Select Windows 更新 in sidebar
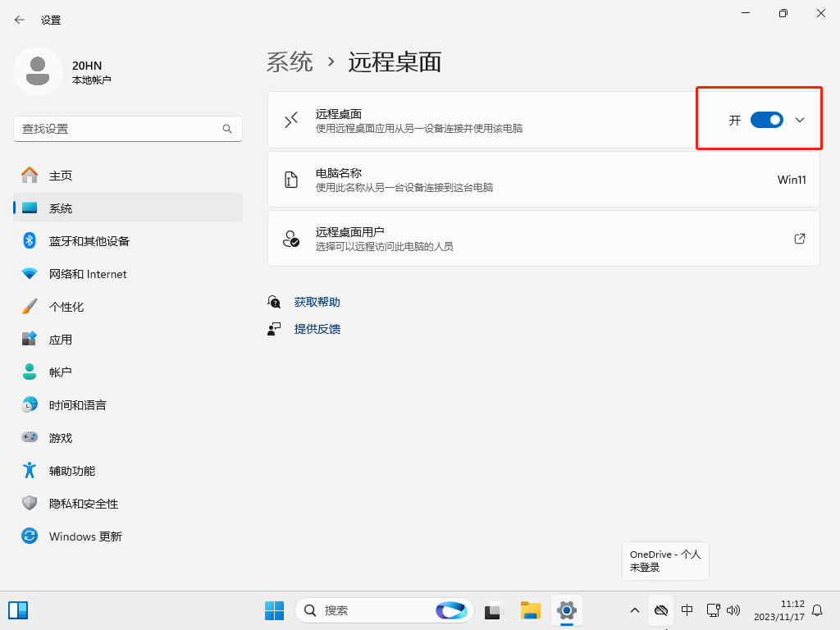This screenshot has width=840, height=630. click(x=85, y=536)
